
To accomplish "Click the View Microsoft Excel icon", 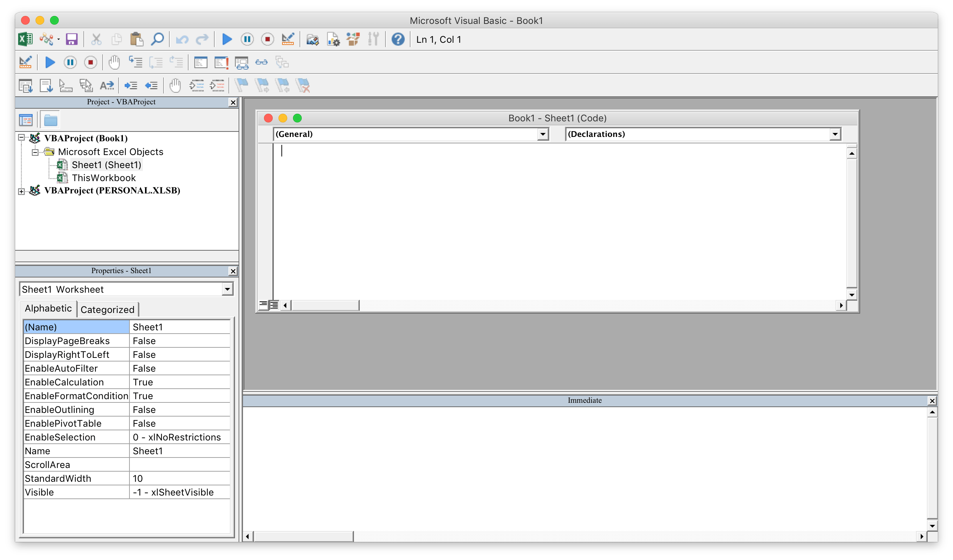I will tap(25, 39).
